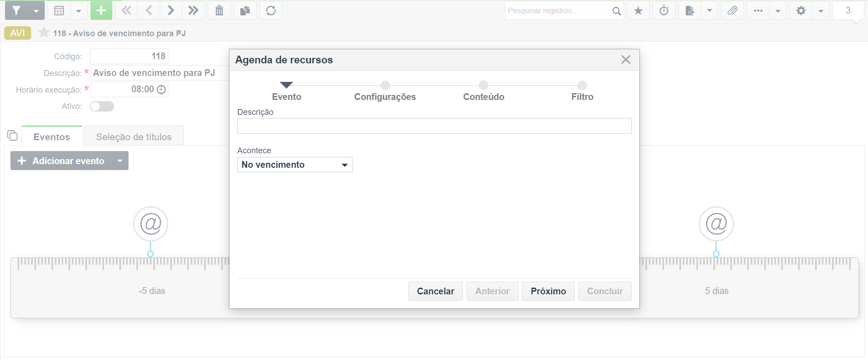Click the refresh record icon
Viewport: 868px width, 360px height.
(x=271, y=10)
